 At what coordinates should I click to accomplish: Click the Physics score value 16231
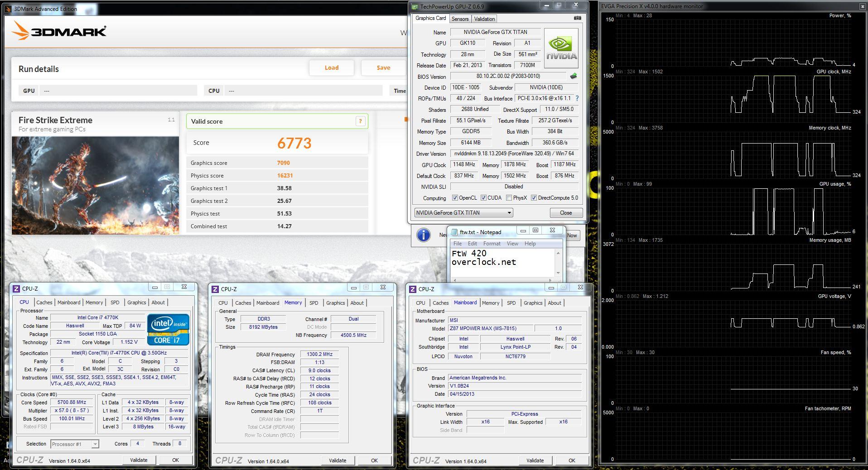[285, 175]
